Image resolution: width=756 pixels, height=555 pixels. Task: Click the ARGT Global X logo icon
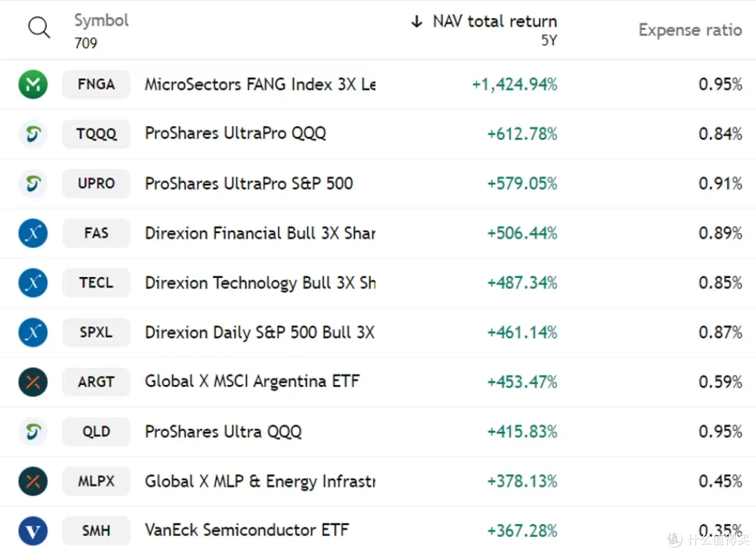click(x=33, y=382)
